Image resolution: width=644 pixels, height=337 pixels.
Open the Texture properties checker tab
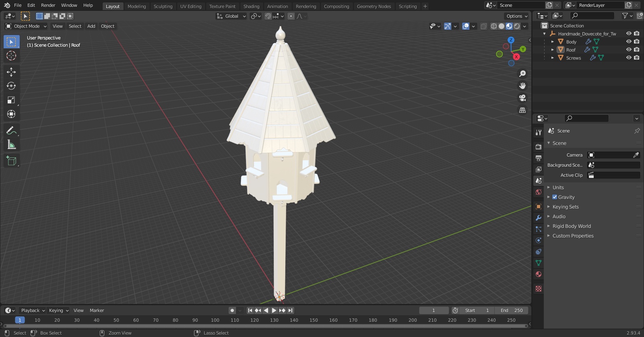[x=539, y=289]
